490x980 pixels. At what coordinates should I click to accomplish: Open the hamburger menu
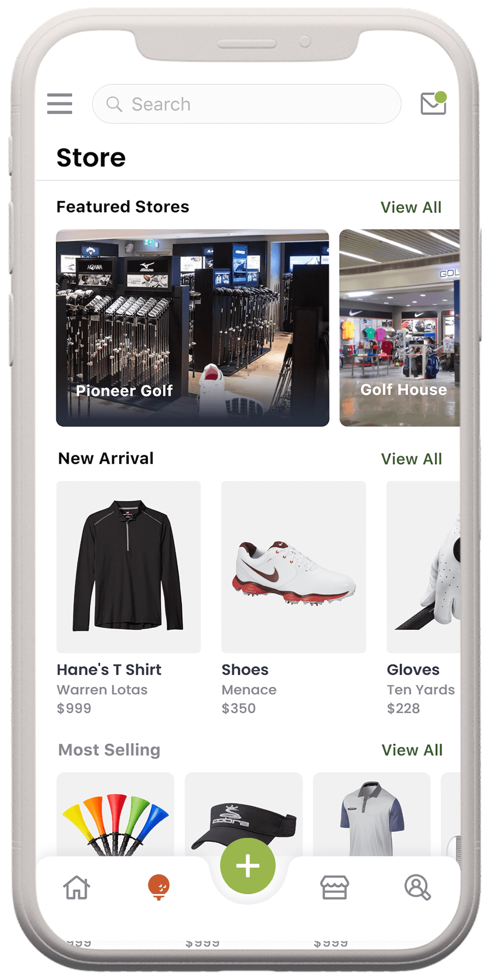[59, 103]
